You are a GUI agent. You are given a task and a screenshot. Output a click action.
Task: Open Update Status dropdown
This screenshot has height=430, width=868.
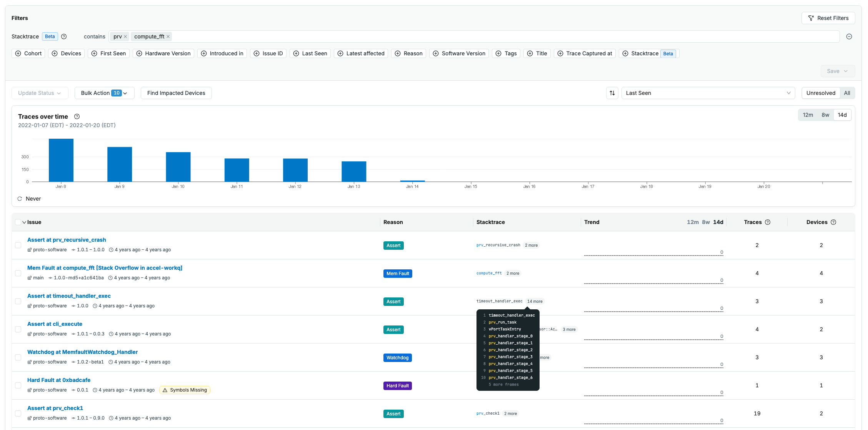click(40, 93)
